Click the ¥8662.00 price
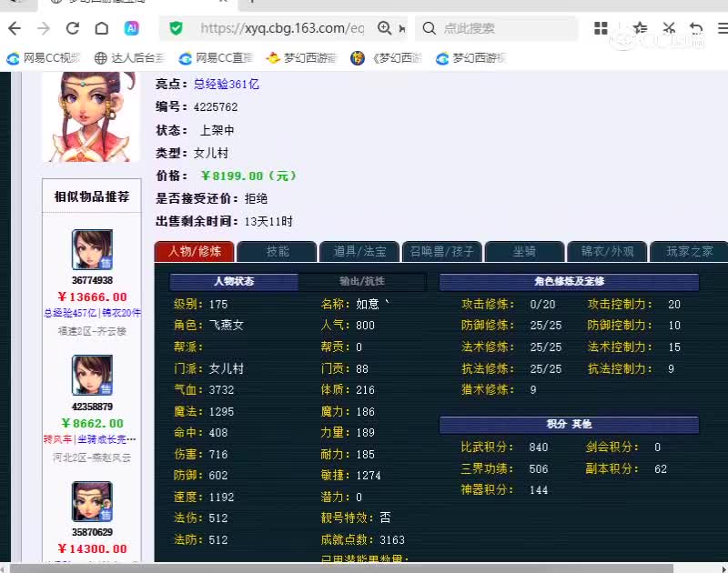This screenshot has width=728, height=573. (92, 423)
